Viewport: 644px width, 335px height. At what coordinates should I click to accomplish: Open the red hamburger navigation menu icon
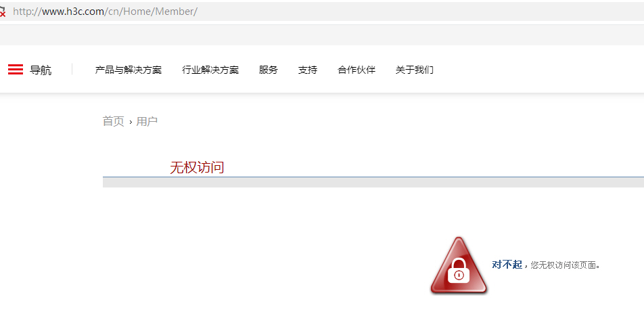click(x=16, y=70)
